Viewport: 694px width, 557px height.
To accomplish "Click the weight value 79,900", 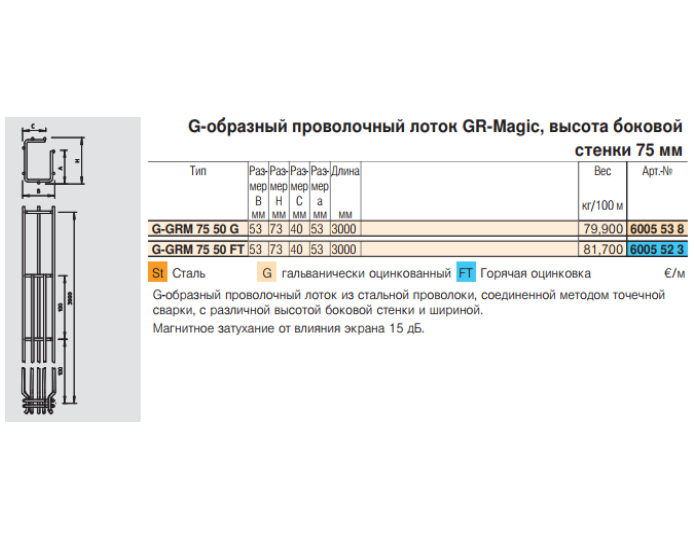I will point(602,229).
